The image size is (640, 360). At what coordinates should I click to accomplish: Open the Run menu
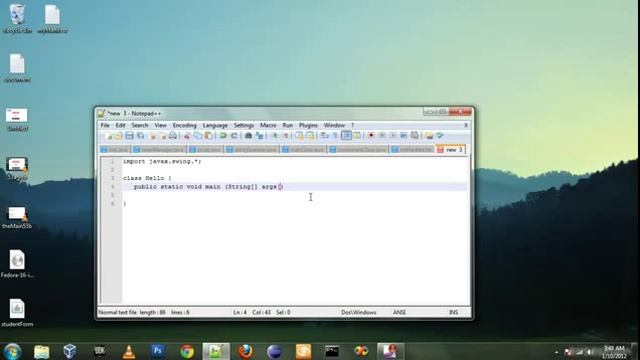pyautogui.click(x=288, y=125)
